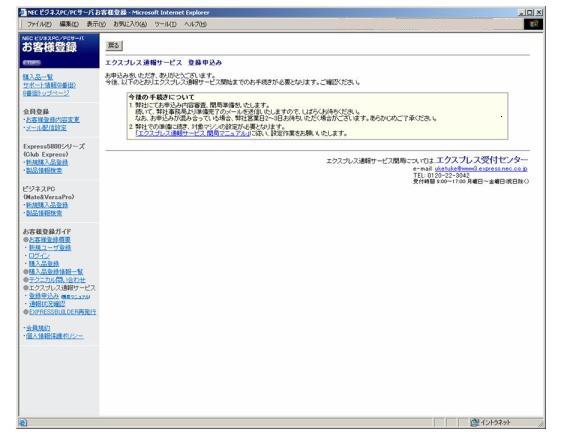
Task: Open the 編集 menu
Action: [x=69, y=24]
